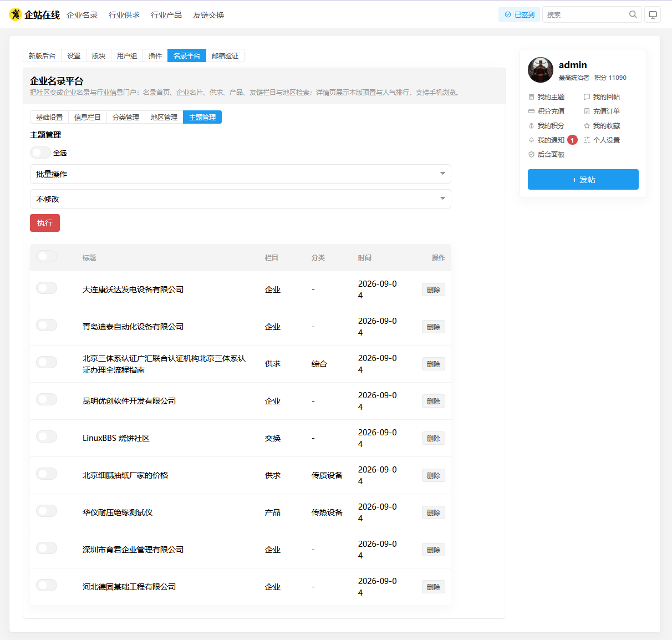Screen dimensions: 672x640
Task: Open the 北京三体系认证广汇联合认证机构 title
Action: (x=164, y=364)
